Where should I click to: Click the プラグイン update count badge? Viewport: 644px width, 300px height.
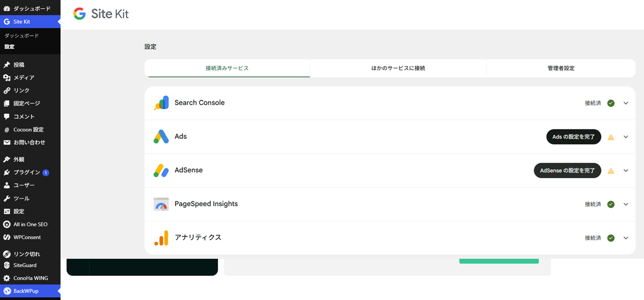tap(45, 173)
